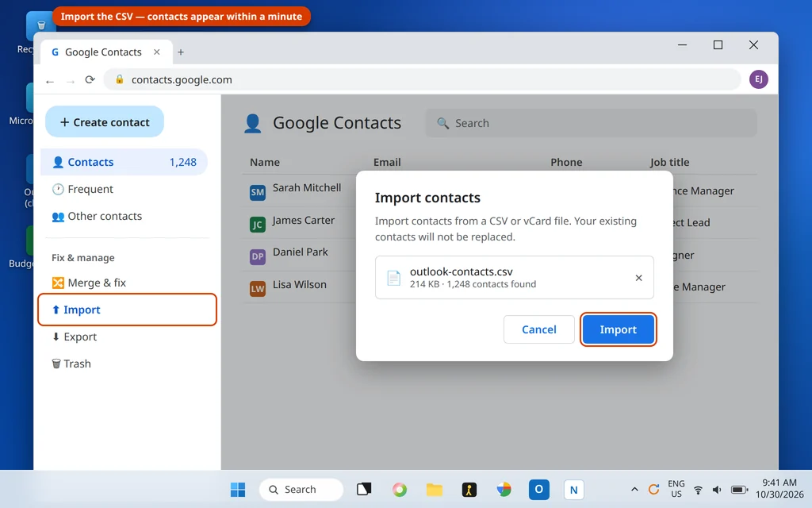Reload the page with the refresh icon
812x508 pixels.
[x=90, y=79]
